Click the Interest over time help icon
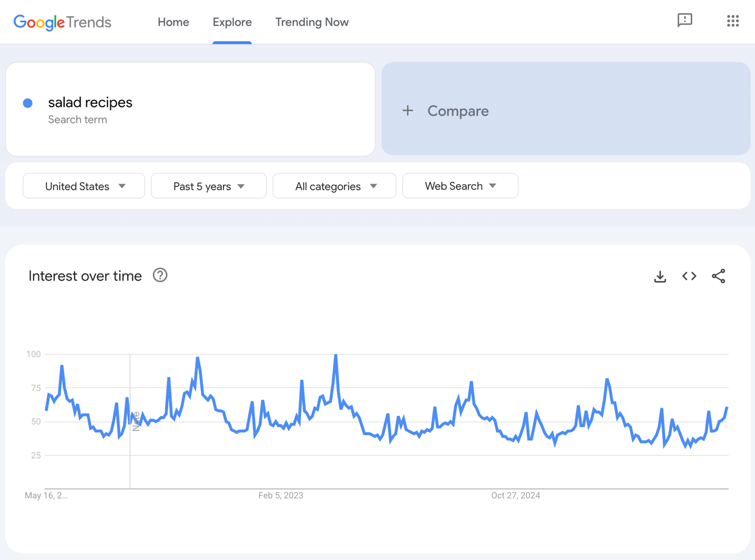 (x=160, y=275)
